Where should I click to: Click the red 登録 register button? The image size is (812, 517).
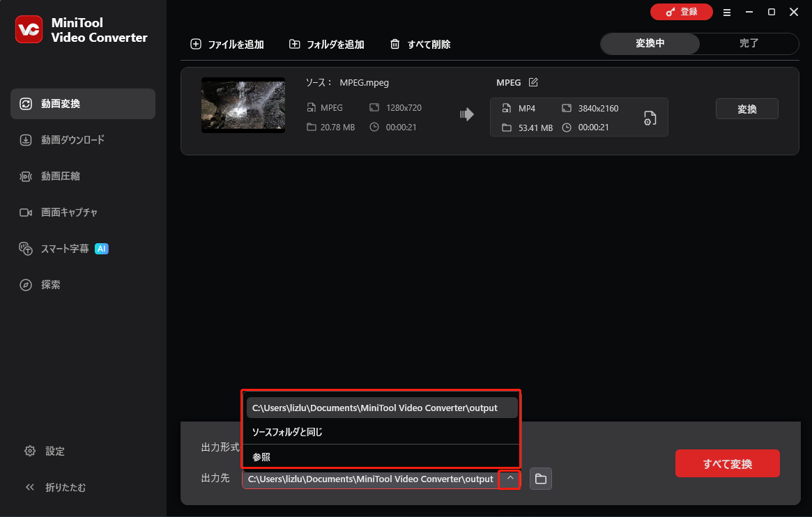pyautogui.click(x=682, y=12)
